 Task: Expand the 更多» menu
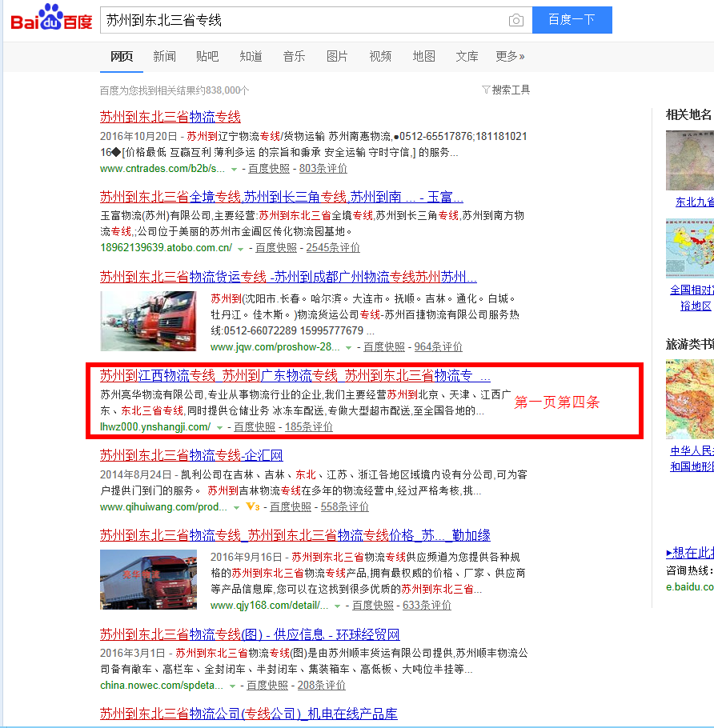510,57
